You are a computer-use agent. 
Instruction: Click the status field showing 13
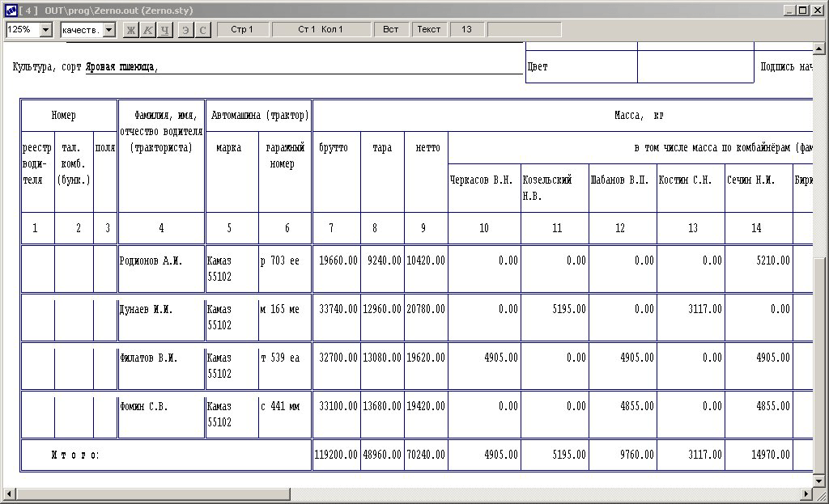coord(466,30)
